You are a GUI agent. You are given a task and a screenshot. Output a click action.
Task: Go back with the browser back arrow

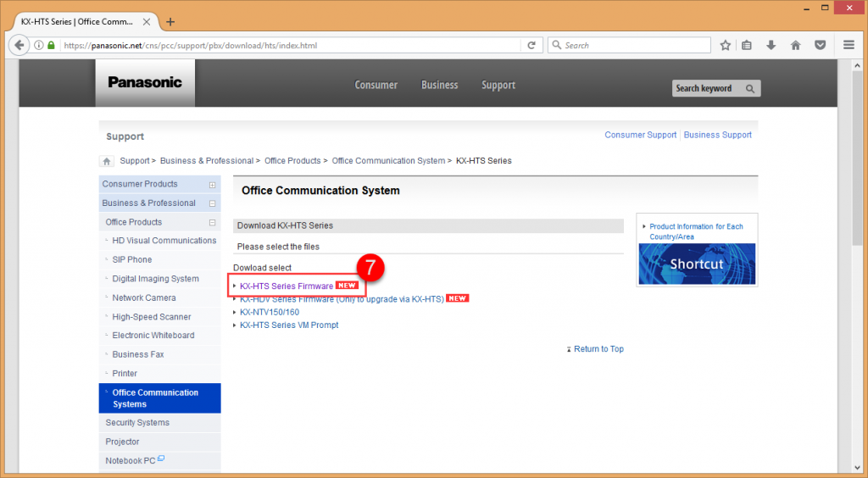19,46
